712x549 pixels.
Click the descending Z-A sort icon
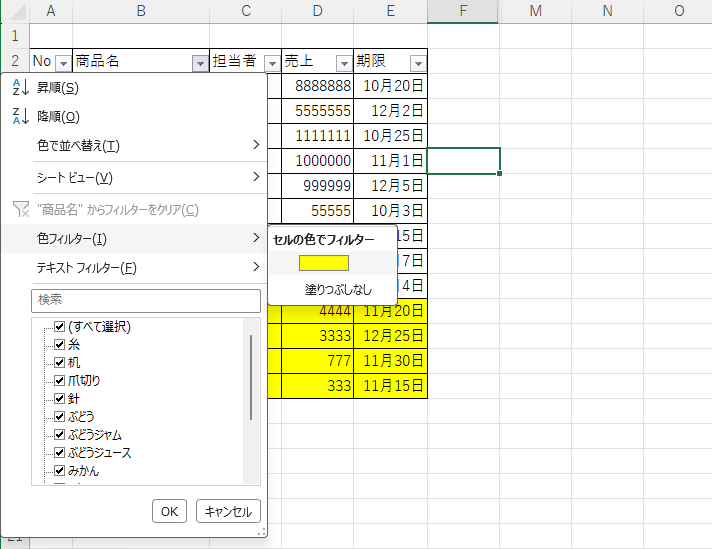pos(20,116)
